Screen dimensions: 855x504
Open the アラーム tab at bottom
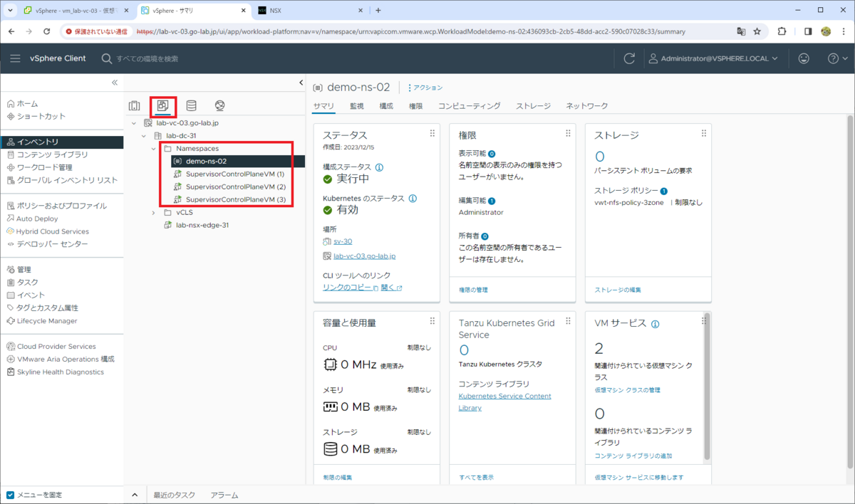[224, 495]
